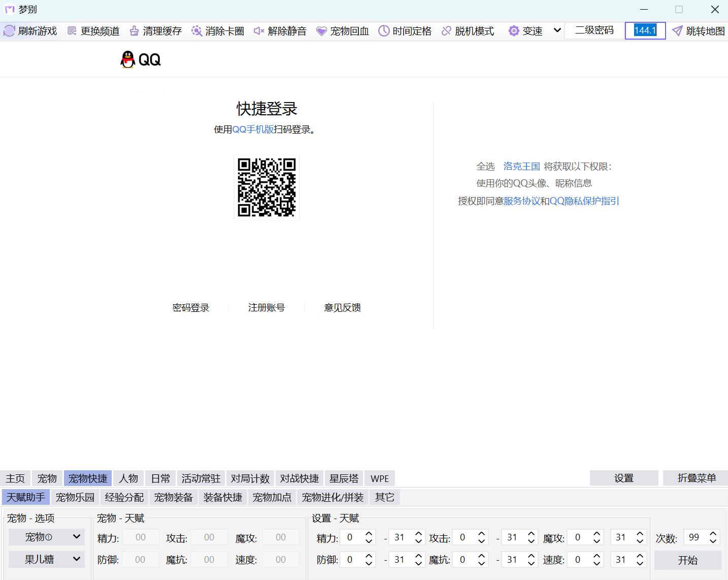Click the clear cache (清理缓存) icon
Viewport: 728px width, 580px height.
point(134,31)
